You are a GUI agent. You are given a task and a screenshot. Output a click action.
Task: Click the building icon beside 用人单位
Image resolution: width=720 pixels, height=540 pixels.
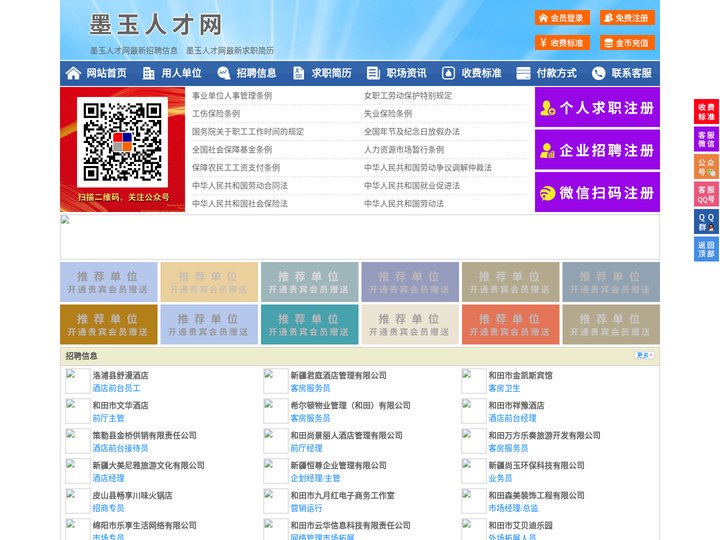pos(148,73)
